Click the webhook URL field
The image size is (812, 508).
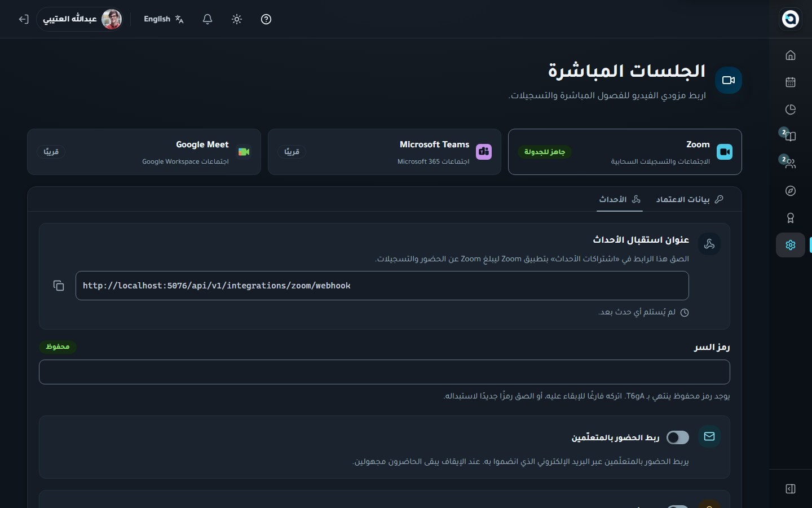pyautogui.click(x=382, y=286)
